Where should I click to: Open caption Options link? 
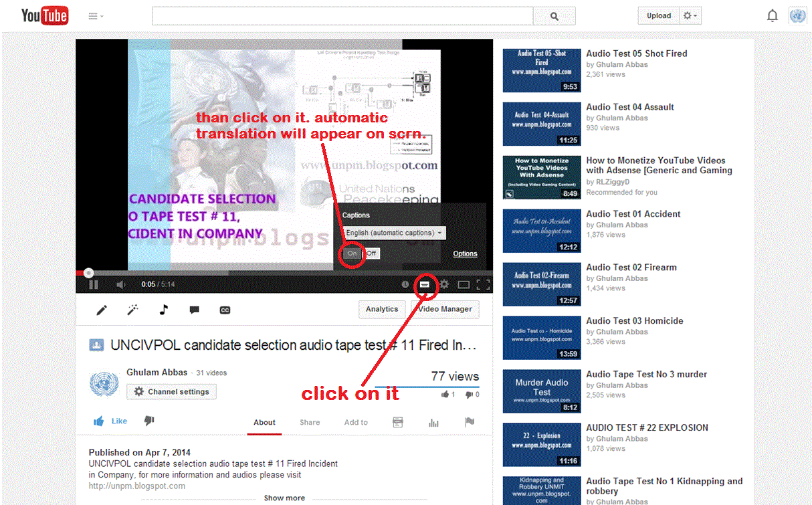pyautogui.click(x=465, y=254)
